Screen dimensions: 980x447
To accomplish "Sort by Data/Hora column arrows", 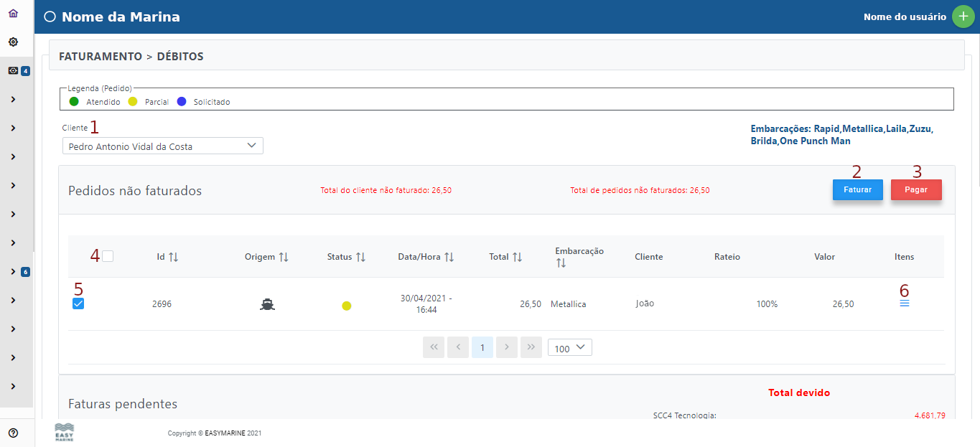I will 449,257.
